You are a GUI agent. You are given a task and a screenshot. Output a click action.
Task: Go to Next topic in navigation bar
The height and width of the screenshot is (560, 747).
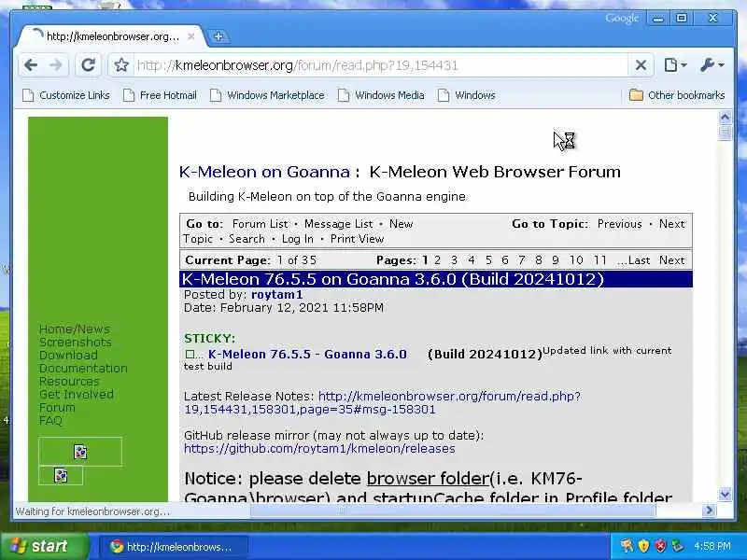click(671, 224)
